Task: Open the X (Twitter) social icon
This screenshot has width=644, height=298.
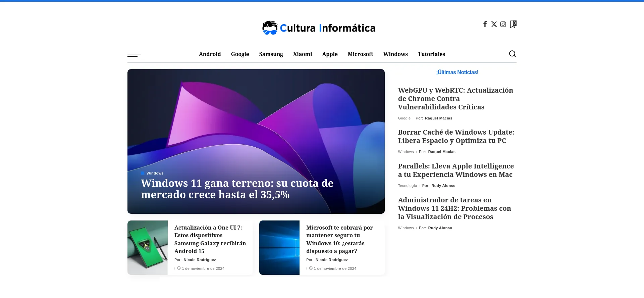Action: pos(494,24)
